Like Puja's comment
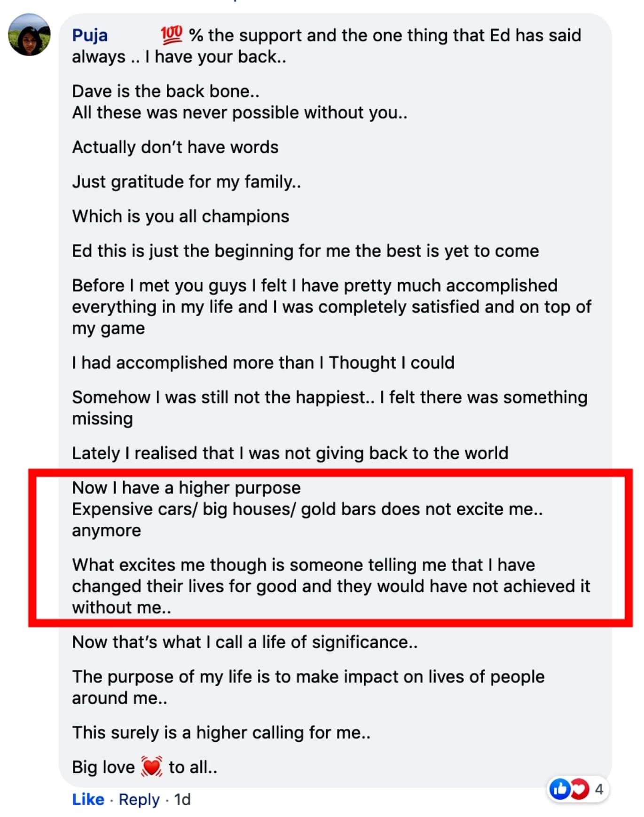This screenshot has width=644, height=817. tap(88, 799)
